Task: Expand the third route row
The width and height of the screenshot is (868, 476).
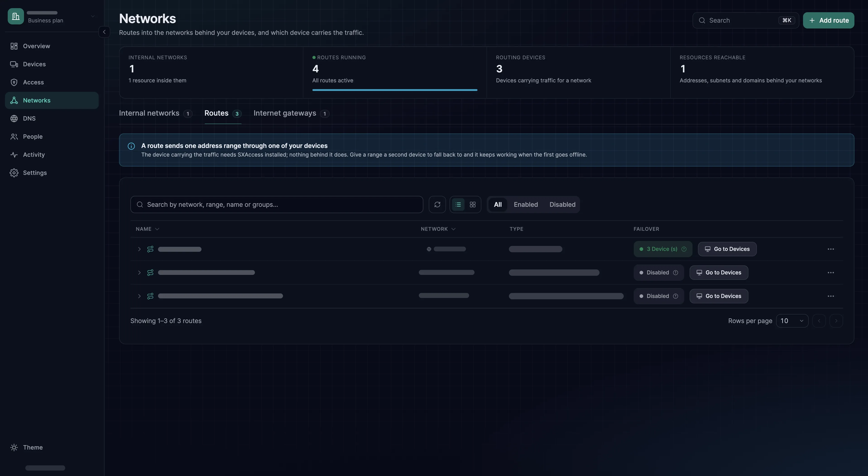Action: (139, 296)
